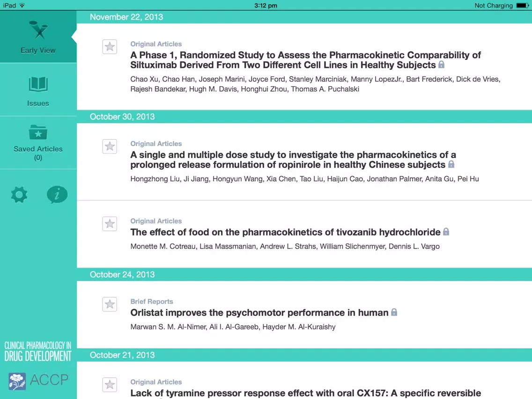Tap the ACCP logo

coord(38,381)
